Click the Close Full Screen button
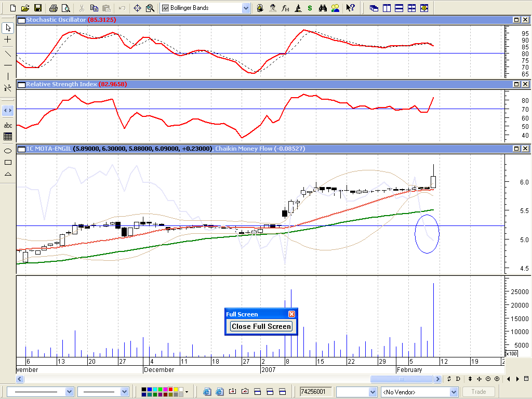 coord(261,326)
